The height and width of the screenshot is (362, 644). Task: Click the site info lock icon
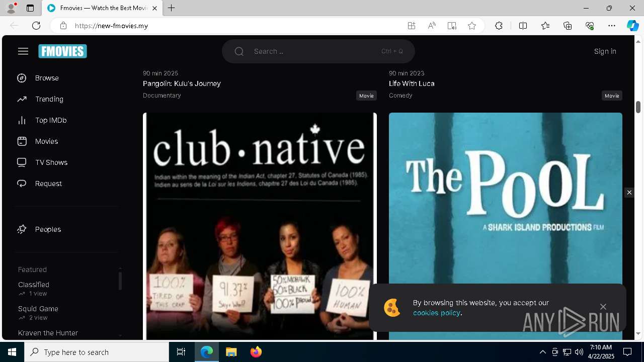63,26
